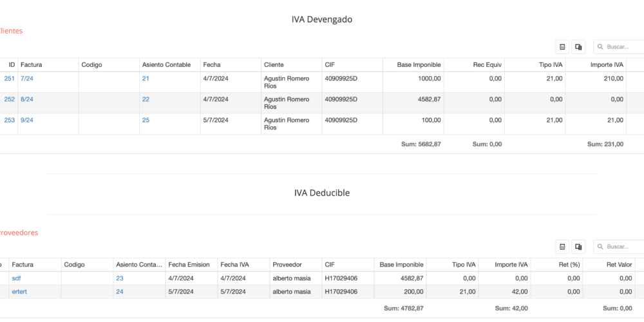
Task: Click the Sum: 231,00 total
Action: coord(605,144)
